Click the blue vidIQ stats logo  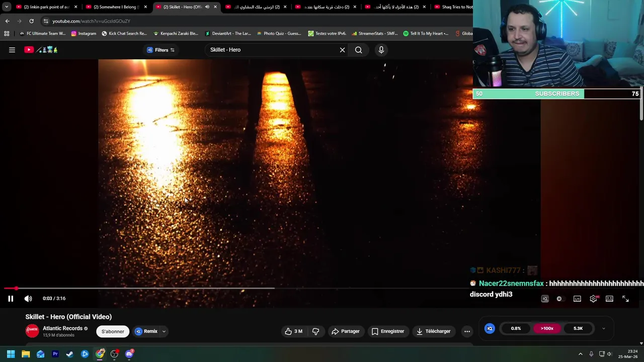[x=490, y=328]
